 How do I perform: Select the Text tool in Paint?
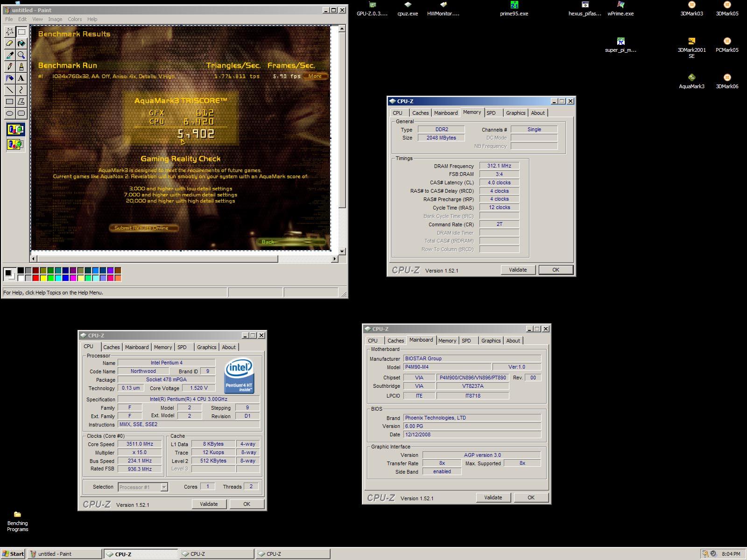tap(21, 78)
